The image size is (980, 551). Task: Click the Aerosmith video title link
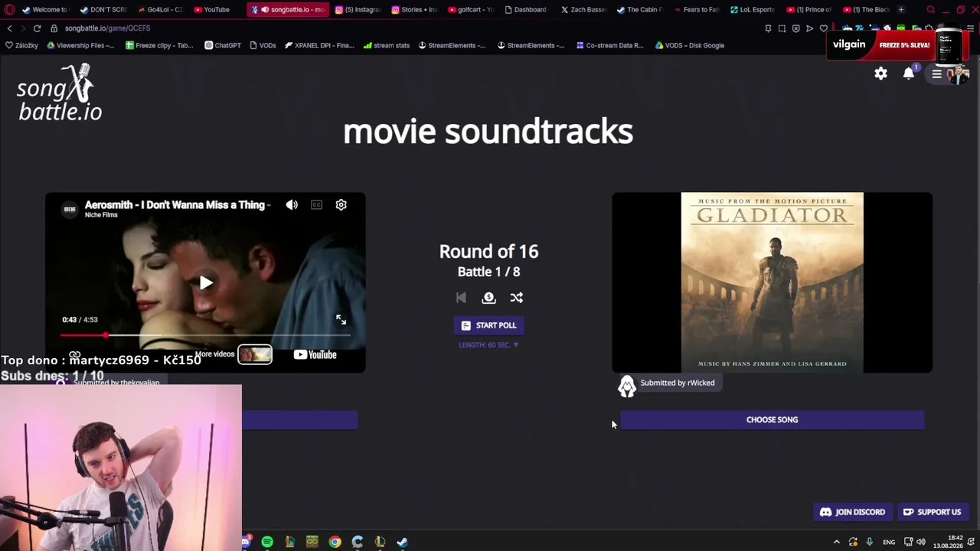pos(177,204)
